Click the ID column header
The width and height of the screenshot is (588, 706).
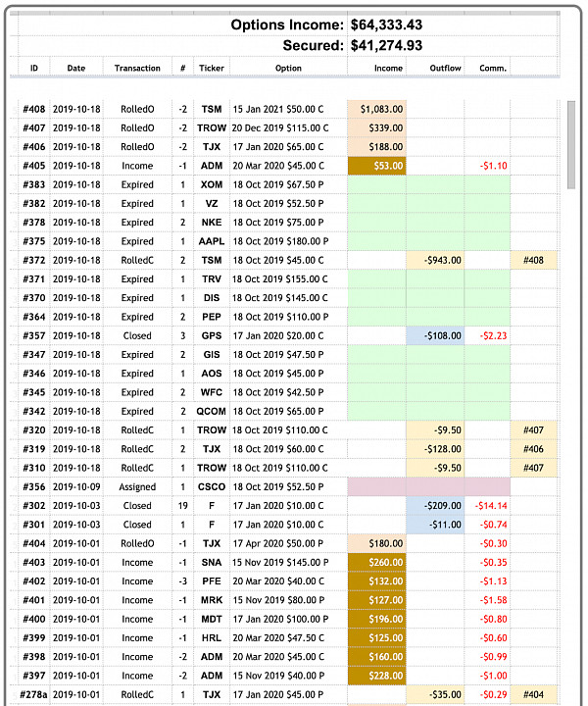click(x=33, y=68)
